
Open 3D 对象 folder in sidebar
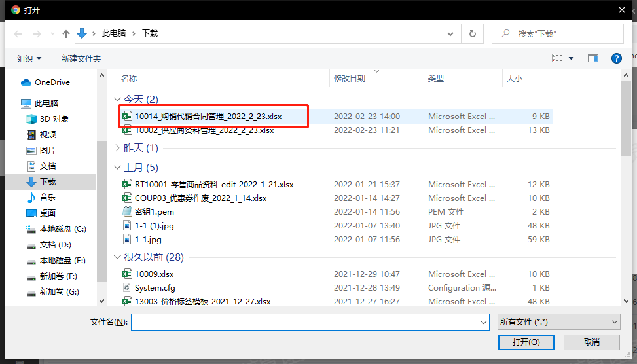47,119
